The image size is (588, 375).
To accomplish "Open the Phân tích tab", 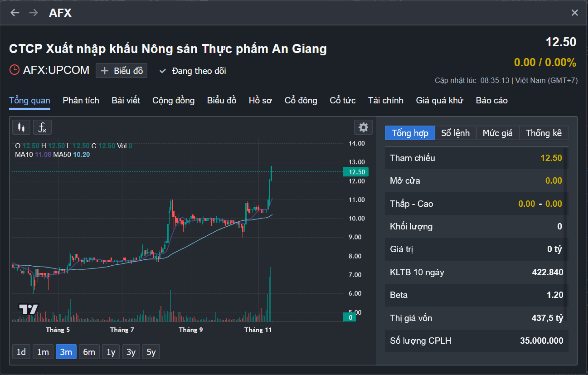I will pos(81,101).
